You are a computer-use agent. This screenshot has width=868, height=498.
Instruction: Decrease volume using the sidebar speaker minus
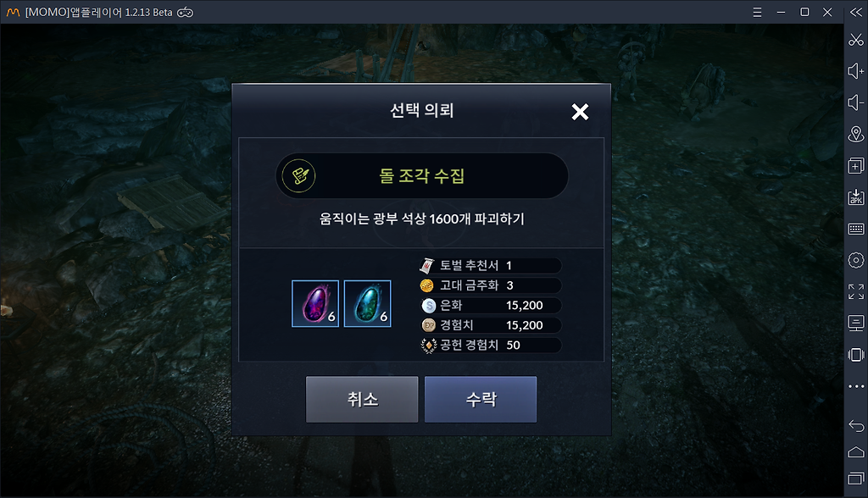(x=856, y=102)
